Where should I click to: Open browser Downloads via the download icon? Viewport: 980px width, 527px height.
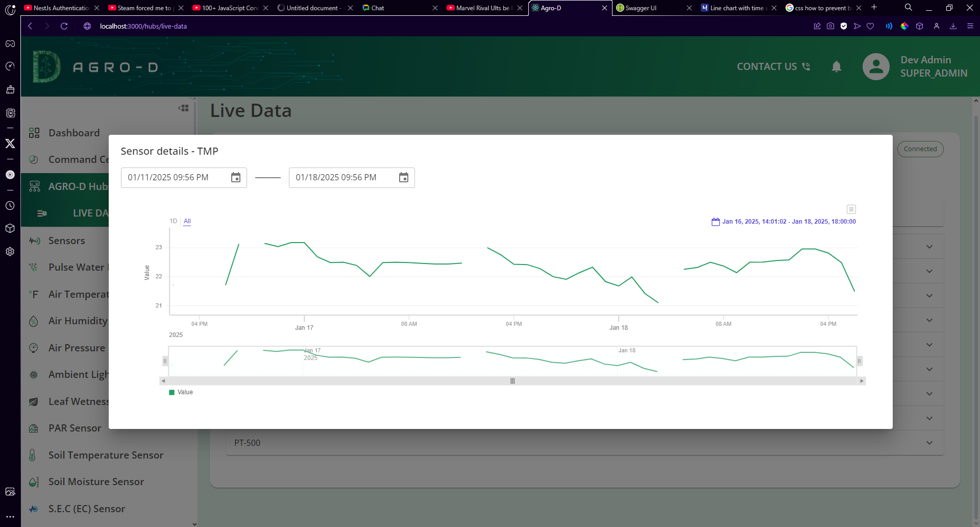pyautogui.click(x=953, y=26)
